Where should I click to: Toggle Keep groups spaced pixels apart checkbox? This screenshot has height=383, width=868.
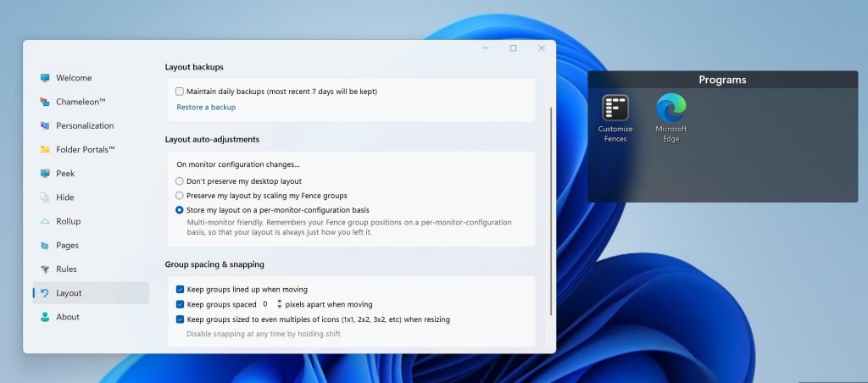tap(180, 304)
